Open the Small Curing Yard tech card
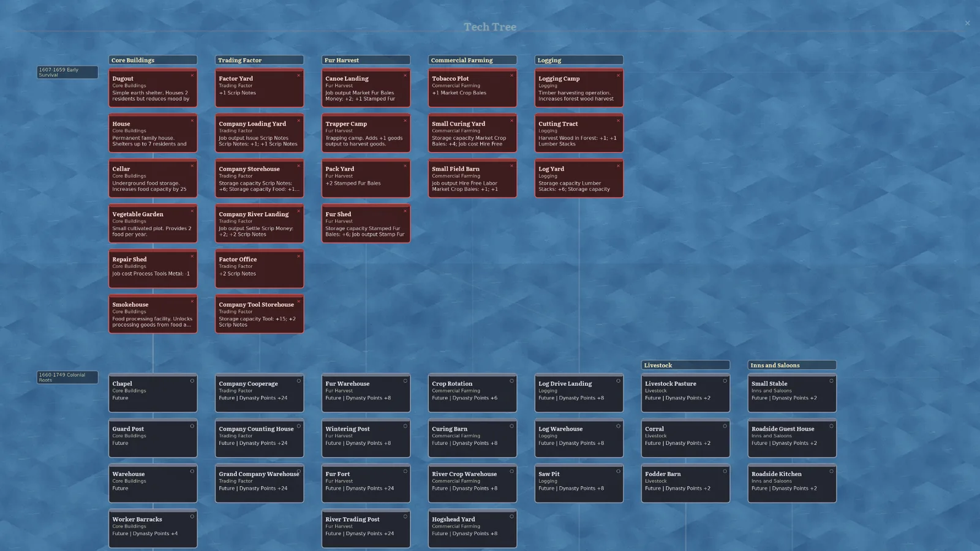This screenshot has width=980, height=551. pyautogui.click(x=473, y=133)
